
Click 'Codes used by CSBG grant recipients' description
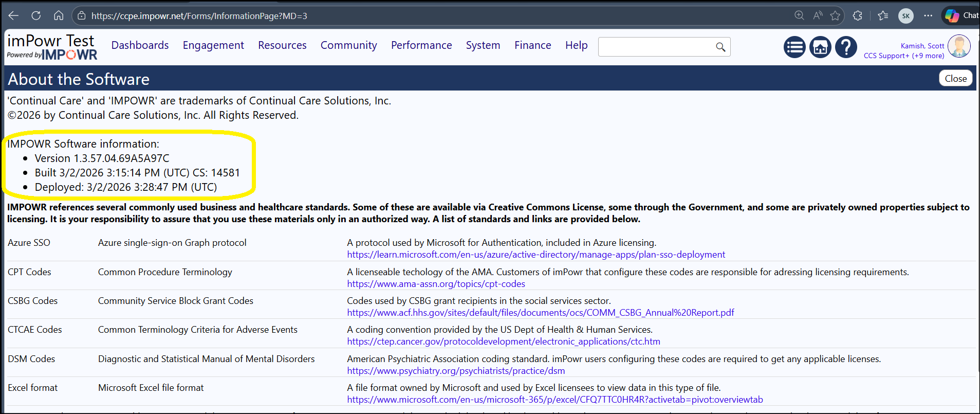479,301
